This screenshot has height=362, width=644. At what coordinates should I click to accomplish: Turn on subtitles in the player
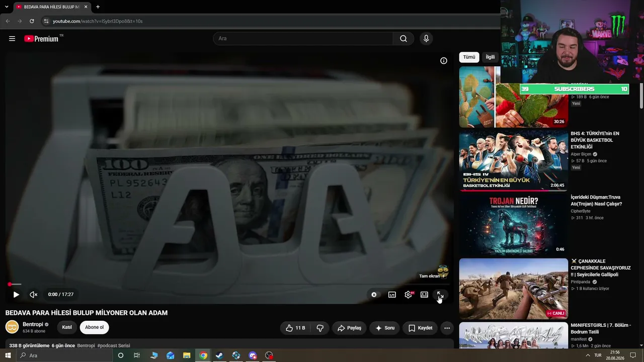[x=392, y=295]
